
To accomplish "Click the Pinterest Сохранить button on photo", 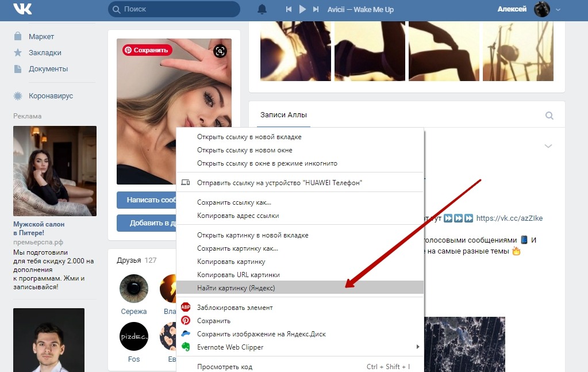I will (147, 50).
